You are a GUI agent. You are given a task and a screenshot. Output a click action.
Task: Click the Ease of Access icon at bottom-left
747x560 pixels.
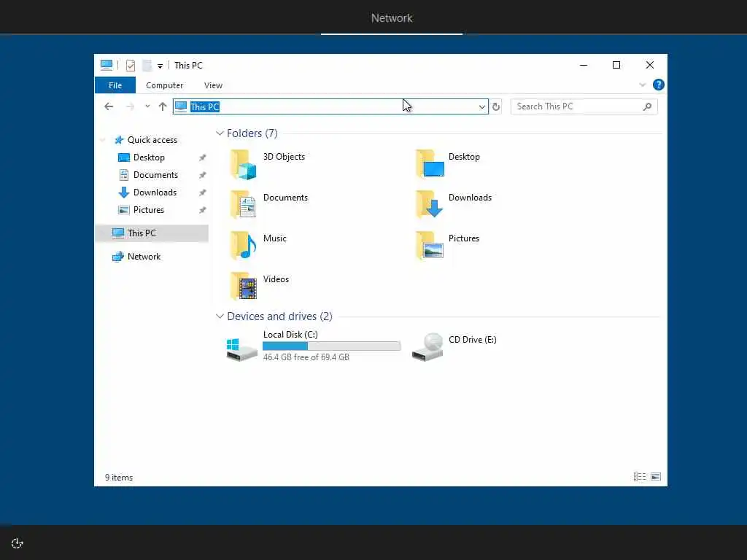(x=18, y=543)
